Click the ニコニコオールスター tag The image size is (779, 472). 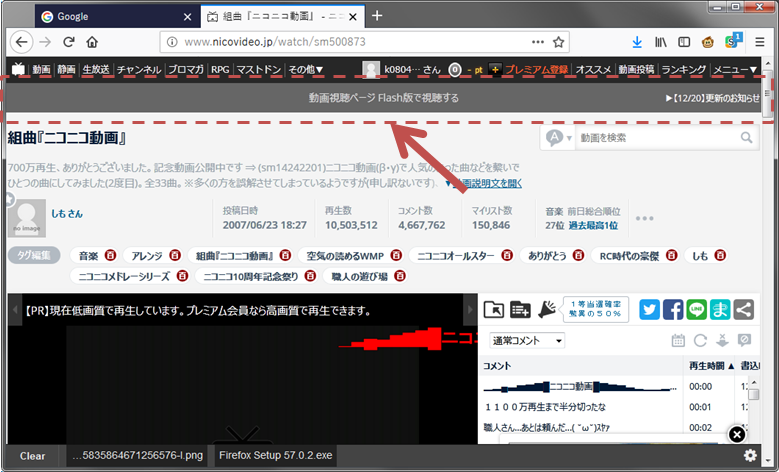point(456,256)
